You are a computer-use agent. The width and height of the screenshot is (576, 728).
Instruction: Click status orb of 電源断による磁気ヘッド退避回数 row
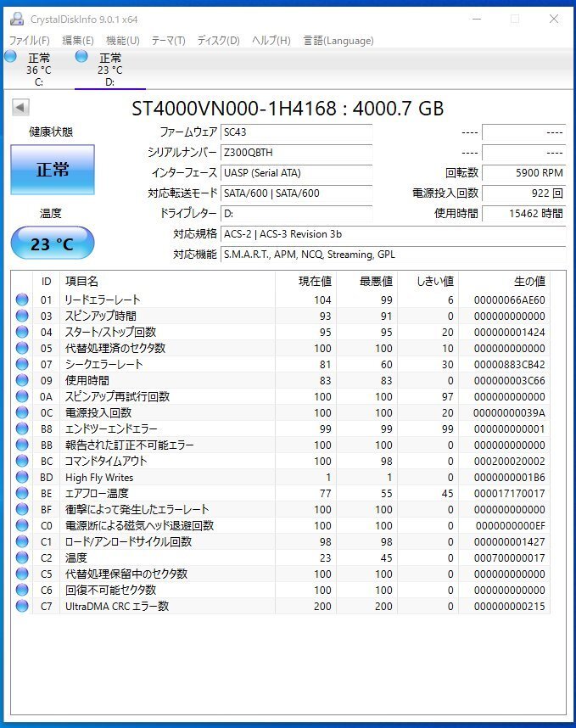click(22, 525)
